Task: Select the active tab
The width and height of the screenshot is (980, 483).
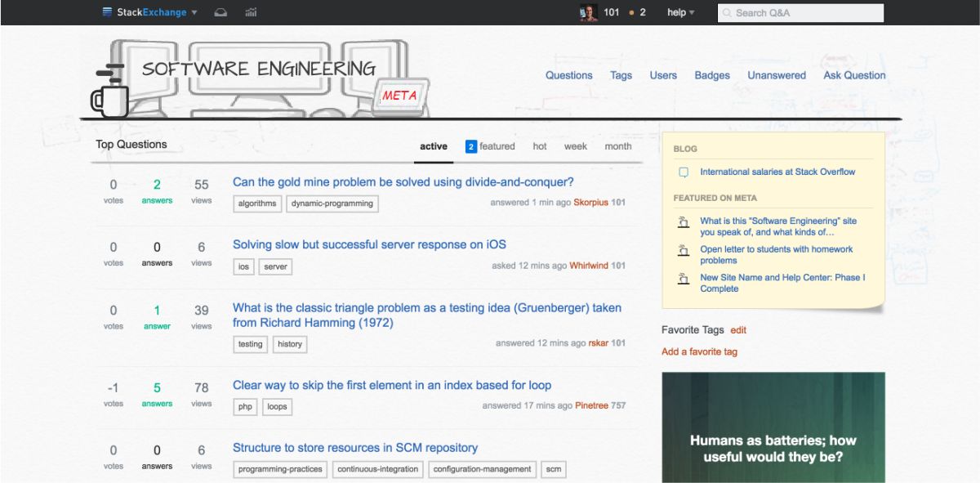Action: [x=434, y=147]
